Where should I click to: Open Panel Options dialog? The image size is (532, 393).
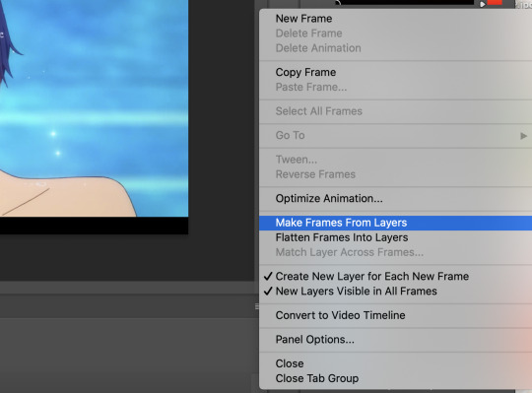pos(396,340)
